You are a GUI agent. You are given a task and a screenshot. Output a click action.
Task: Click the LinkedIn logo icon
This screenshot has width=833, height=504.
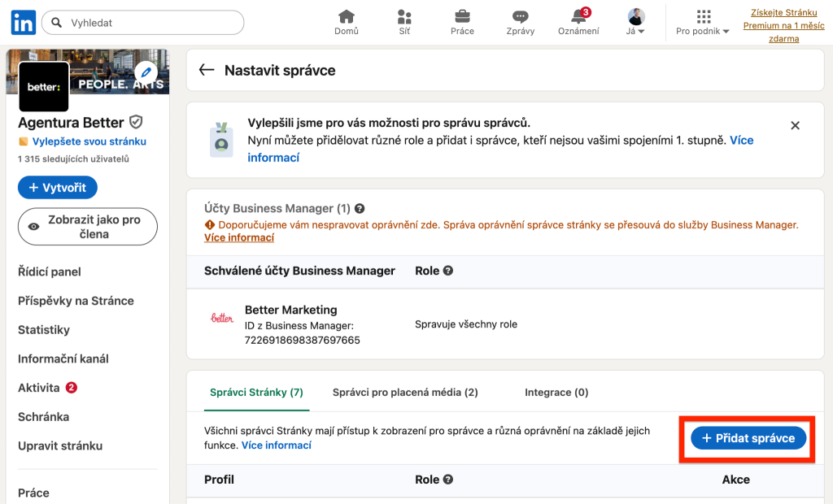pyautogui.click(x=24, y=22)
